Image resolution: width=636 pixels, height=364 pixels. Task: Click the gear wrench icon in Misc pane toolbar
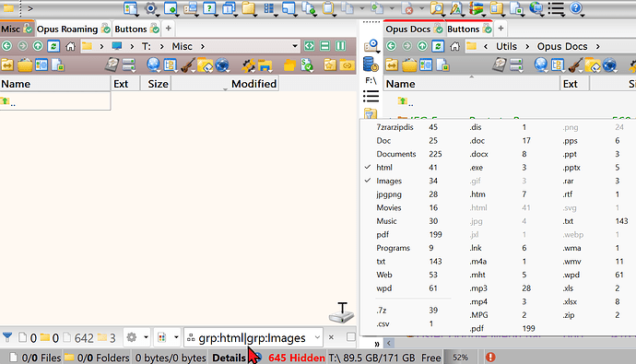tap(248, 65)
